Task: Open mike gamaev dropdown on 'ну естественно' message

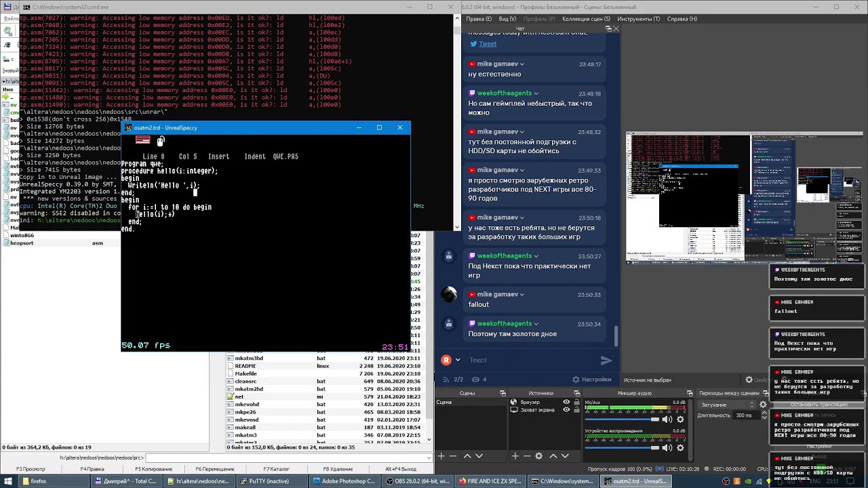Action: 522,64
